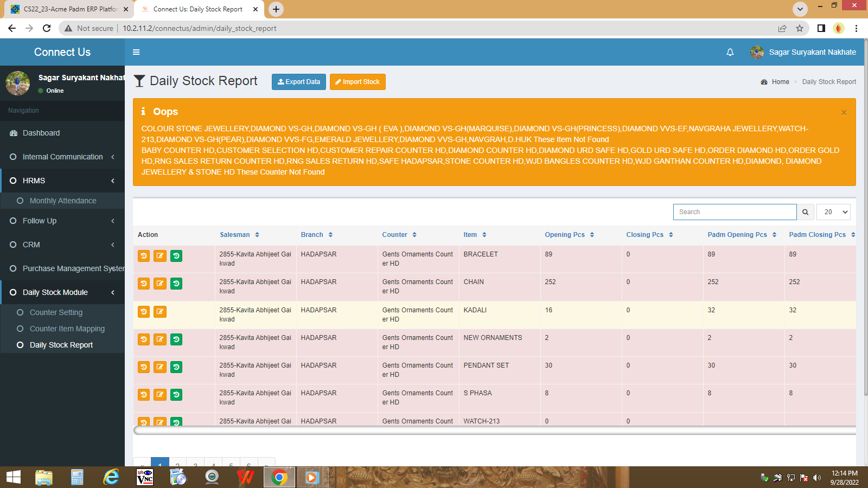
Task: Bookmark this page with star icon
Action: pos(800,28)
